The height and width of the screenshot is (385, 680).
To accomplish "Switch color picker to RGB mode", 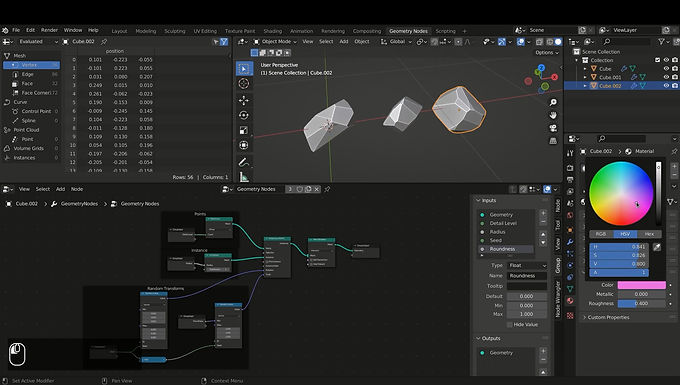I will [601, 234].
